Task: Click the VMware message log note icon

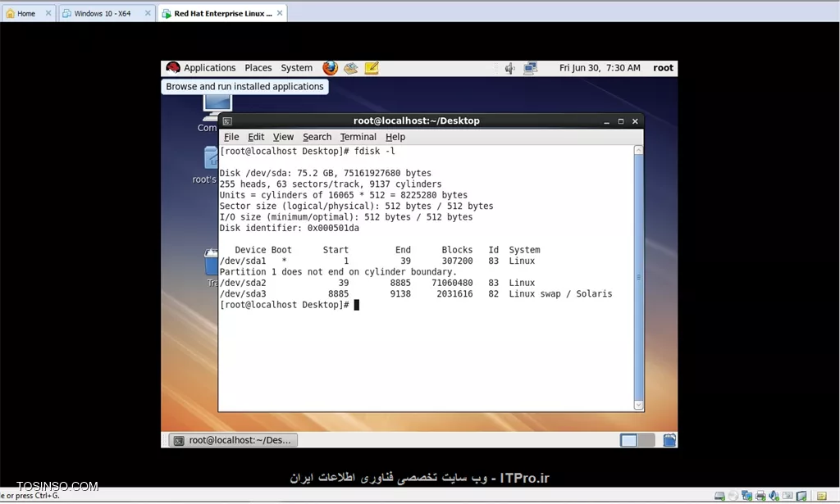Action: pyautogui.click(x=822, y=496)
